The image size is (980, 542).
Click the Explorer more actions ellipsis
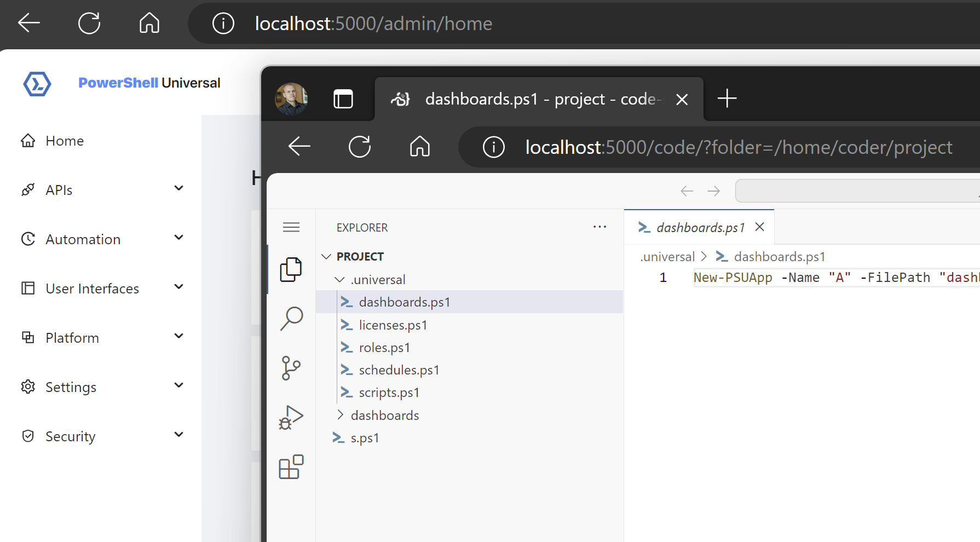click(599, 227)
